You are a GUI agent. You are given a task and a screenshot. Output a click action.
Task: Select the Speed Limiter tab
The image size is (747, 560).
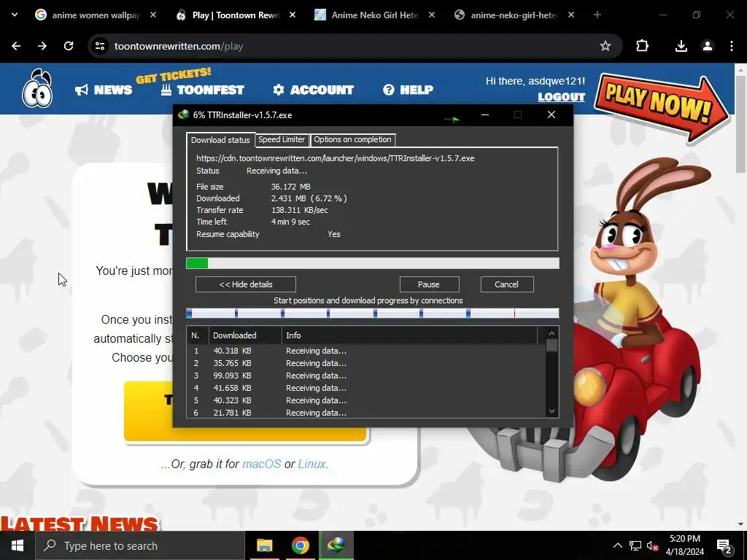tap(282, 139)
